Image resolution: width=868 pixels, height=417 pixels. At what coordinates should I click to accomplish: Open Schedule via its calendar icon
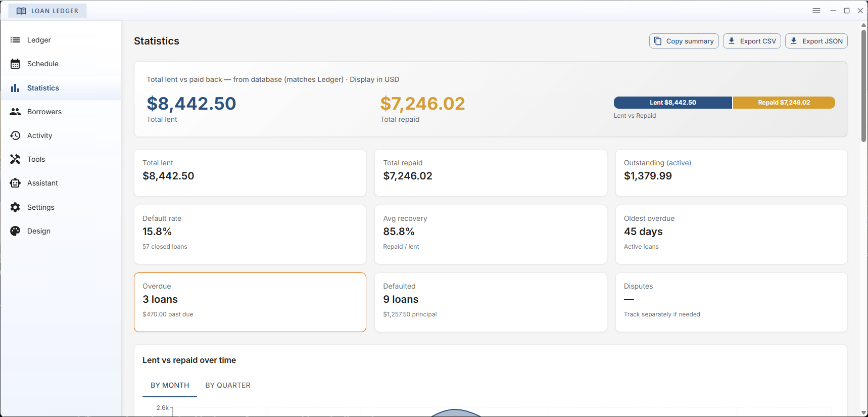[15, 64]
